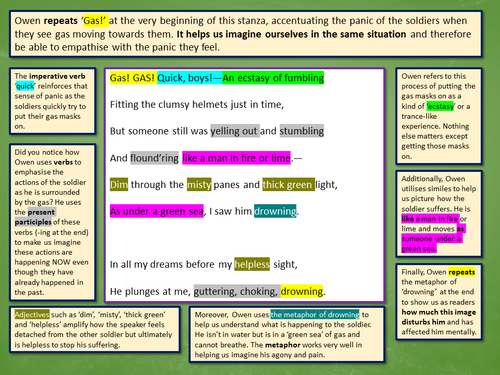
Task: Select the grey 'yelling out' phrase in poem
Action: pyautogui.click(x=235, y=131)
